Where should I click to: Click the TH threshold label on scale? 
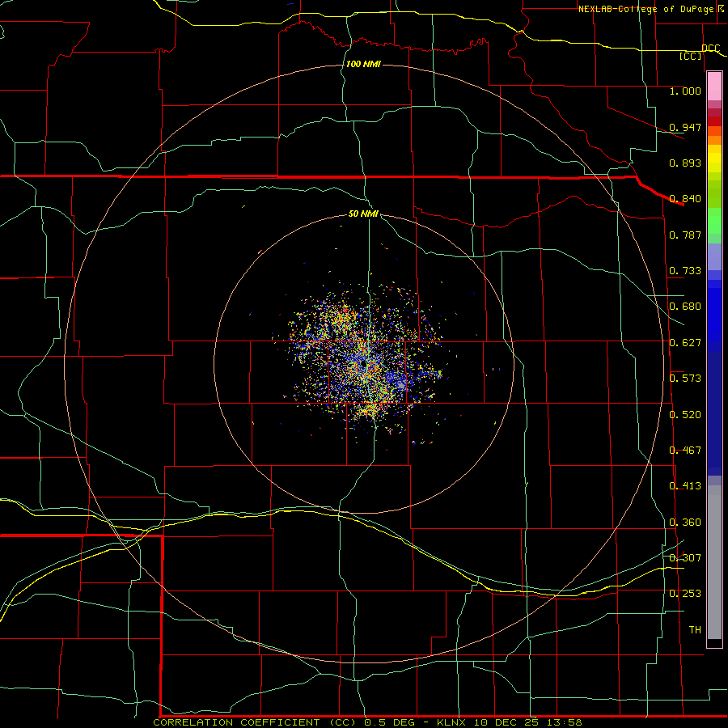click(695, 630)
